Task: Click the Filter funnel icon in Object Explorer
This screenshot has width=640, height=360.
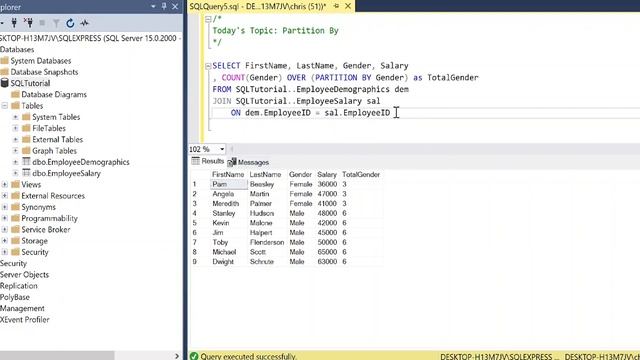Action: tap(56, 23)
